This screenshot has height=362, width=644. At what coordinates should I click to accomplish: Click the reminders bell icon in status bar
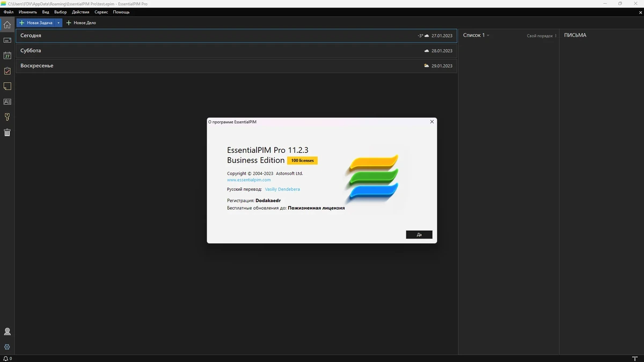[5, 358]
